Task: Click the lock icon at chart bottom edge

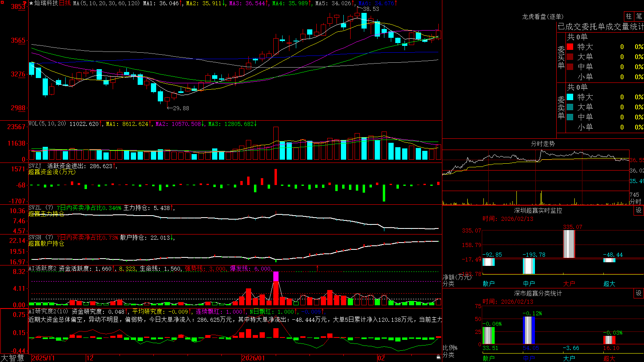Action: click(438, 357)
